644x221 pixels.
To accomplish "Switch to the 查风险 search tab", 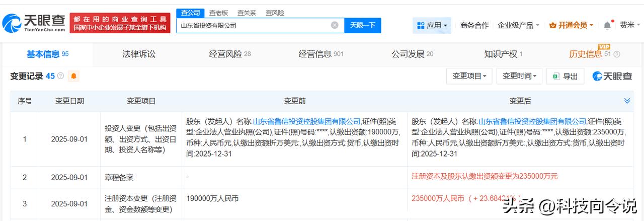I will point(275,13).
